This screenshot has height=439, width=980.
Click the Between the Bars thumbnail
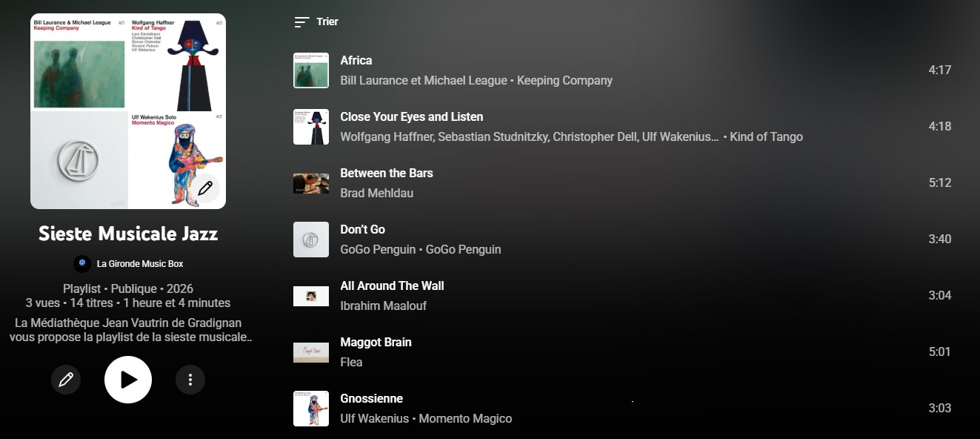(311, 183)
